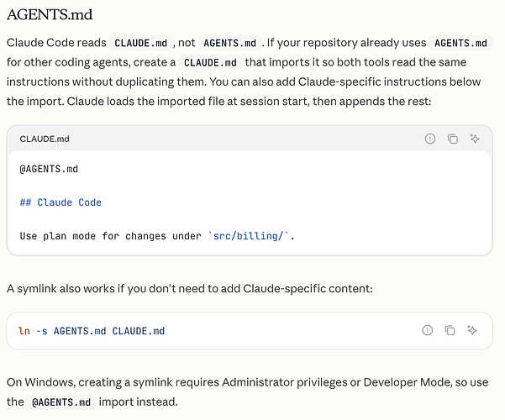Click inline code AGENTS.md after 'already uses'
The image size is (505, 420).
tap(460, 43)
